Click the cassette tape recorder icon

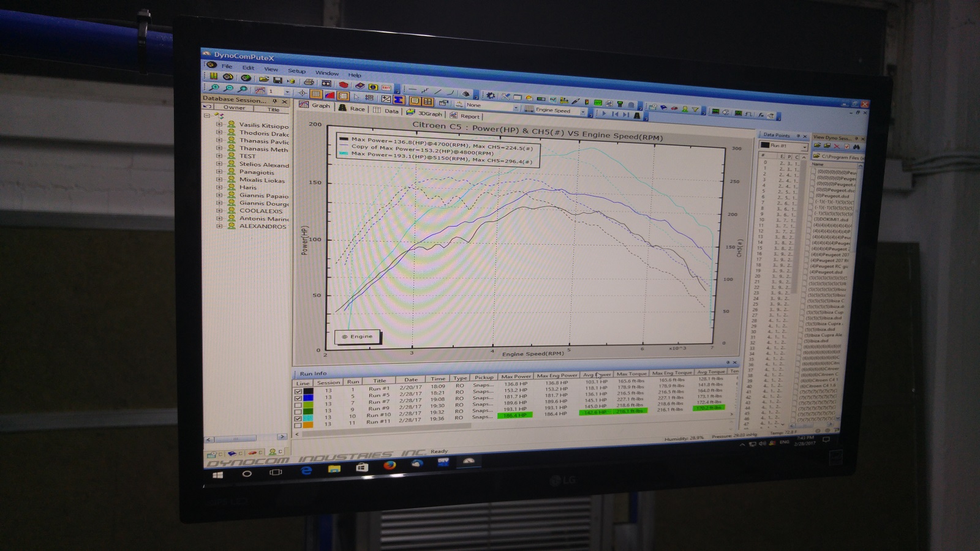pyautogui.click(x=326, y=83)
